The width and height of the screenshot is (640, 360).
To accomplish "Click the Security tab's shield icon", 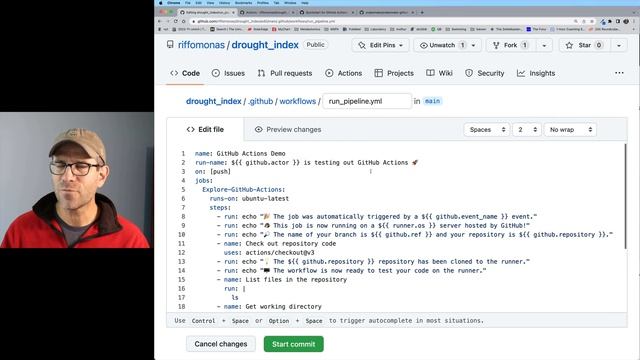I will coord(469,73).
